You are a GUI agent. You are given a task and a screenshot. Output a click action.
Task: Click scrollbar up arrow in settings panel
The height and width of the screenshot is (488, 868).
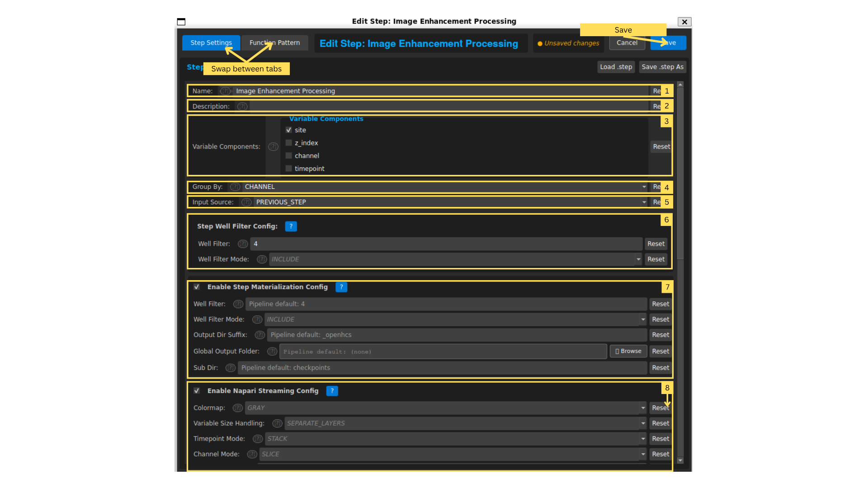coord(680,84)
